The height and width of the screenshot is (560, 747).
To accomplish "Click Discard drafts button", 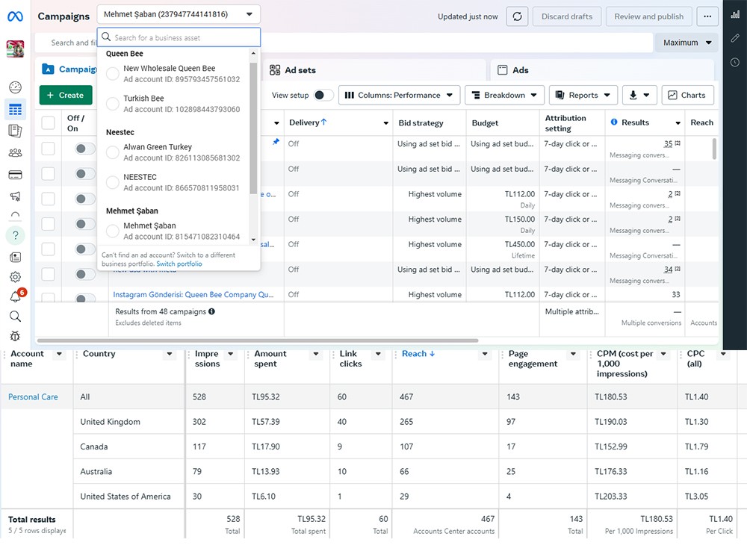I will click(x=567, y=16).
